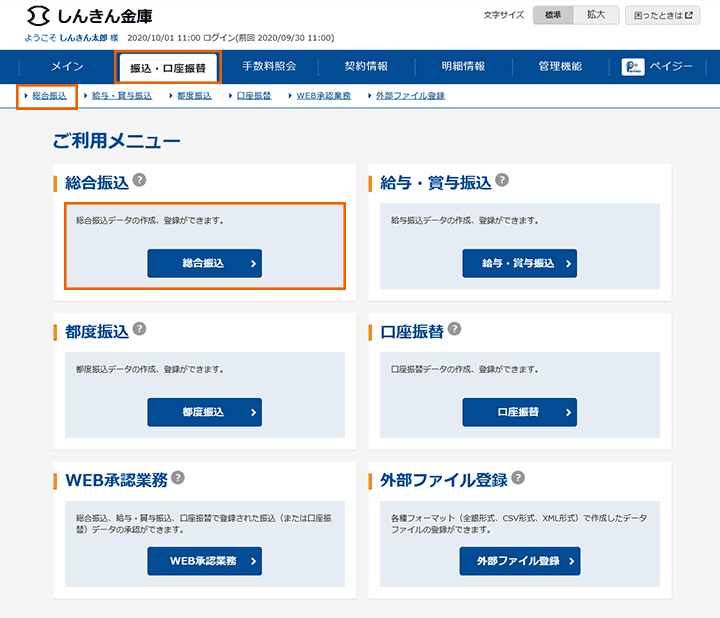Open the ペイジー Pay-easy tab
Viewport: 720px width, 618px height.
coord(657,67)
